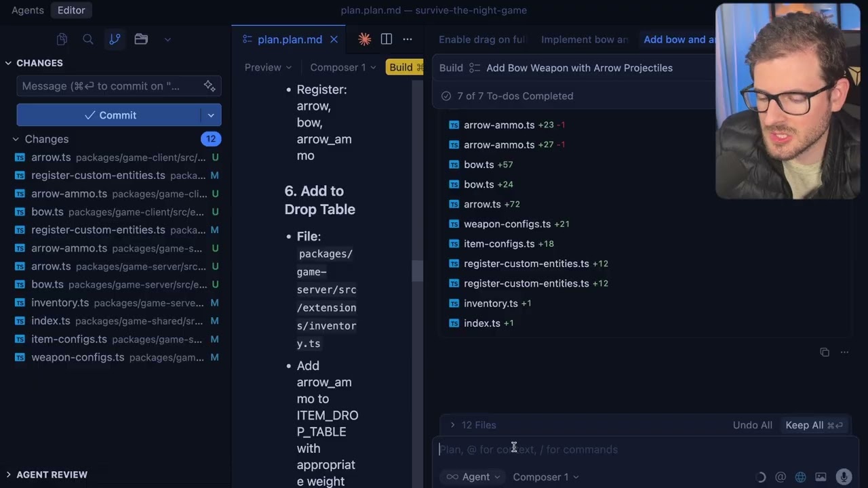
Task: Attach an image using the picture icon
Action: click(821, 477)
